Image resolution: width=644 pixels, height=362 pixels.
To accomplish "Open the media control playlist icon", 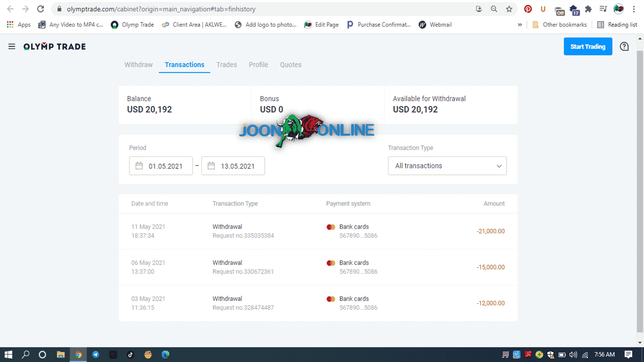I will 603,9.
